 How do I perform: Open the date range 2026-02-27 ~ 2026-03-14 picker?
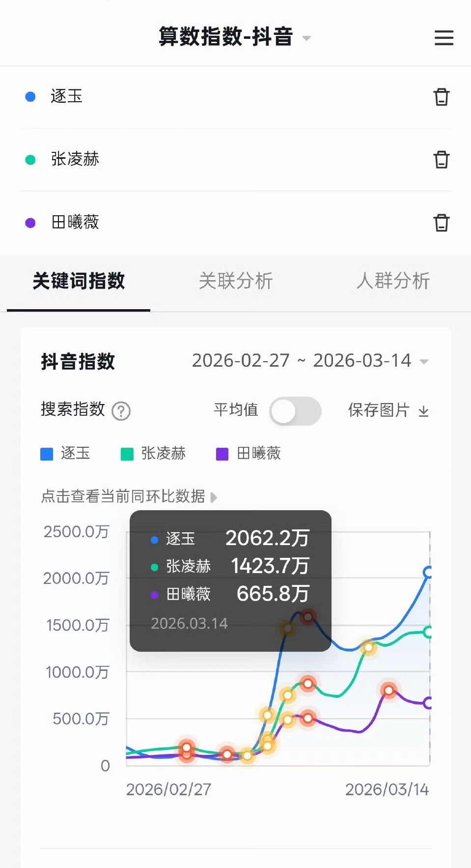pos(310,361)
